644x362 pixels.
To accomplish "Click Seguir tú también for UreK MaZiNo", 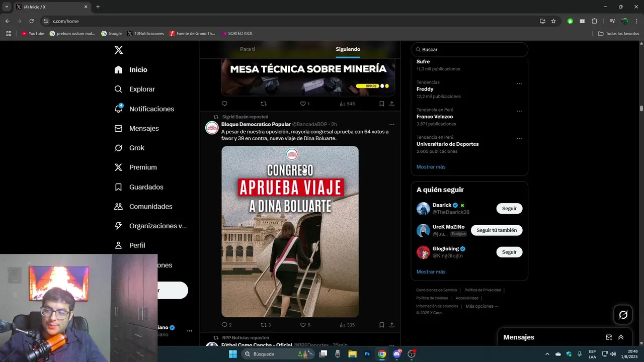I will coord(497,230).
